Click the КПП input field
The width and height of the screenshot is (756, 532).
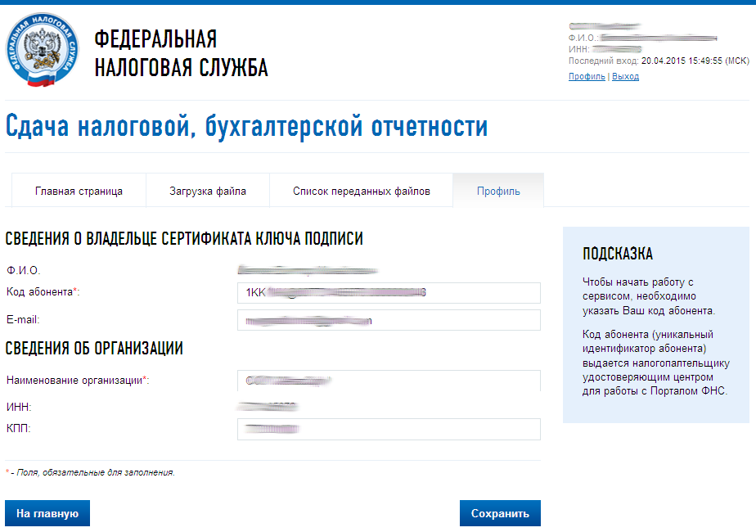point(389,429)
